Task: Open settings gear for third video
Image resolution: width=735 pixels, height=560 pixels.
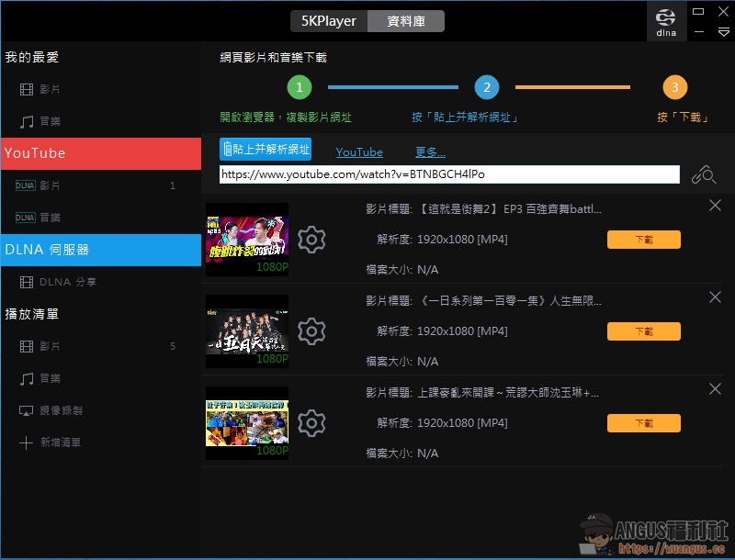Action: tap(312, 423)
